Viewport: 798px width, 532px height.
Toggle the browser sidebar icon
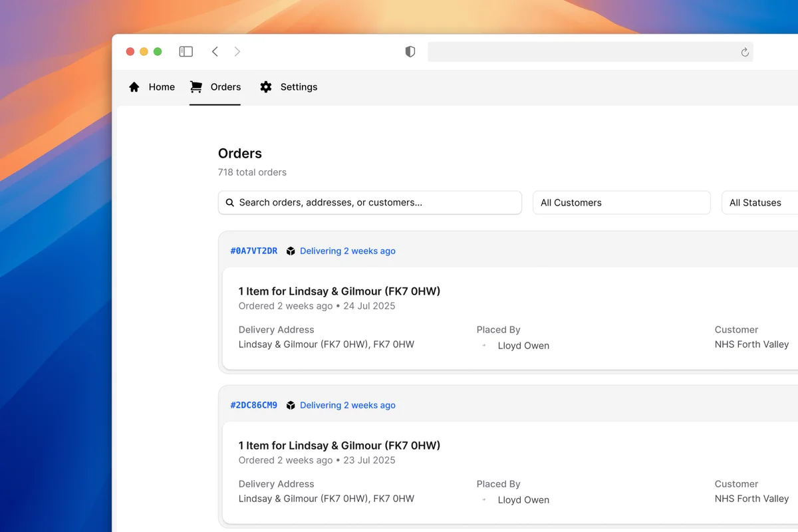point(186,51)
